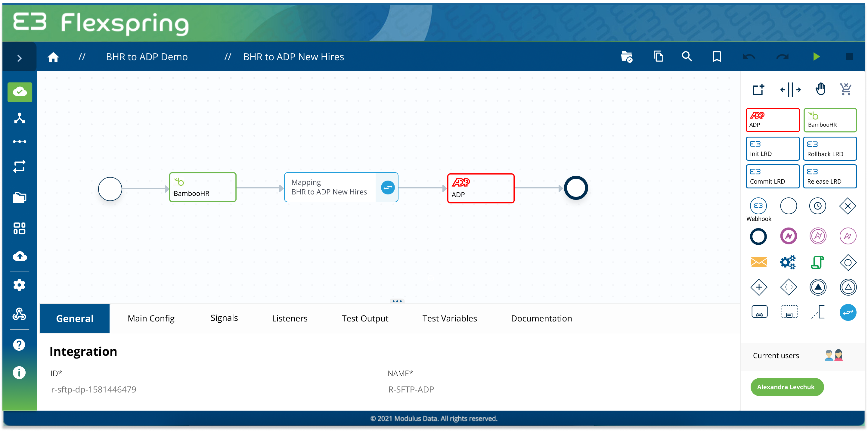Select Mapping BHR to ADP New Hires node
Image resolution: width=868 pixels, height=431 pixels.
point(341,188)
